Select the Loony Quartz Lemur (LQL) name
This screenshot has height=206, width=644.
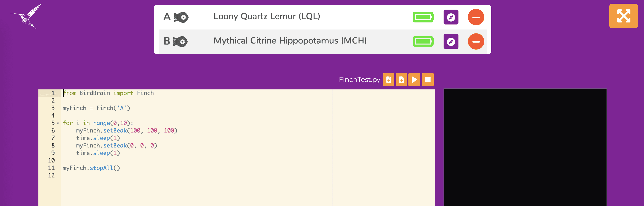tap(267, 16)
